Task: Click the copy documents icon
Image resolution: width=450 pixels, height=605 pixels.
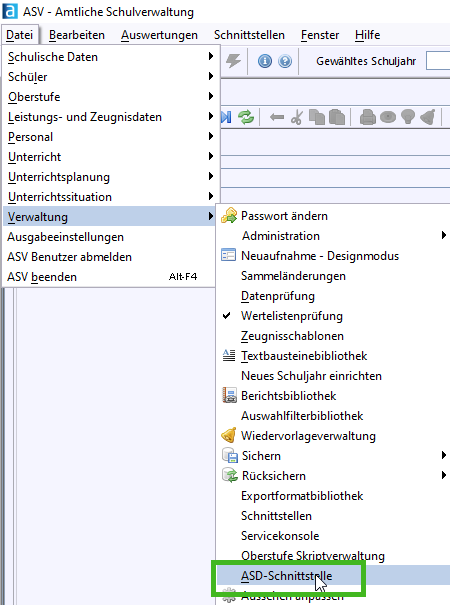Action: (316, 117)
